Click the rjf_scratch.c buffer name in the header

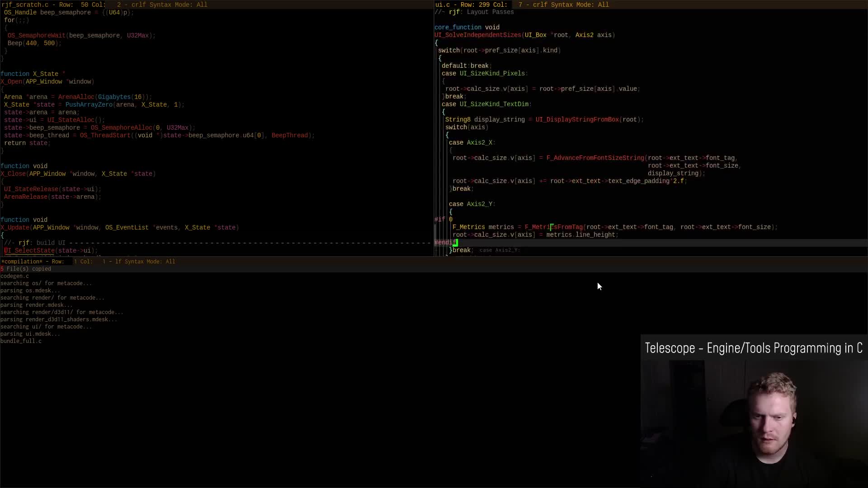coord(25,5)
